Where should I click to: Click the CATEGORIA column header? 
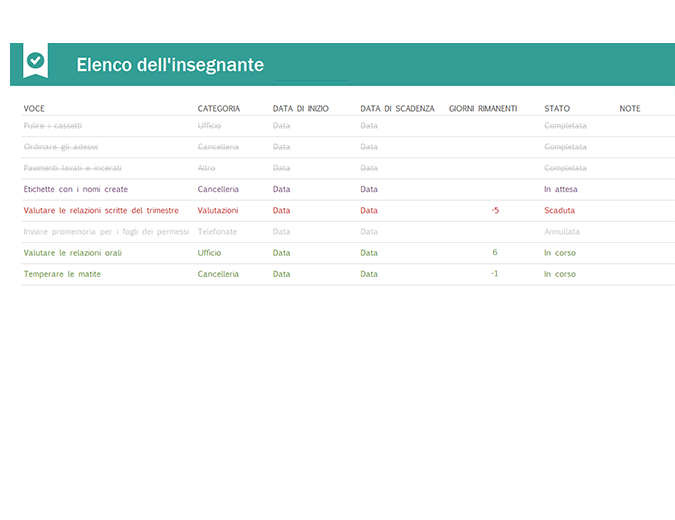point(219,108)
